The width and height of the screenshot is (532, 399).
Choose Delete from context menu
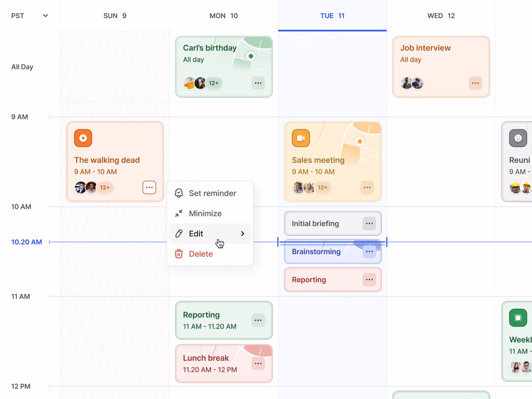pos(210,254)
